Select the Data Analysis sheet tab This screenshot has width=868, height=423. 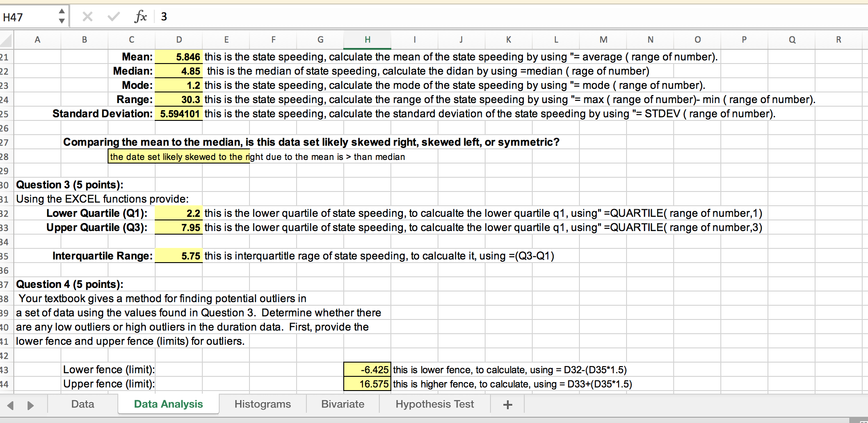coord(168,404)
